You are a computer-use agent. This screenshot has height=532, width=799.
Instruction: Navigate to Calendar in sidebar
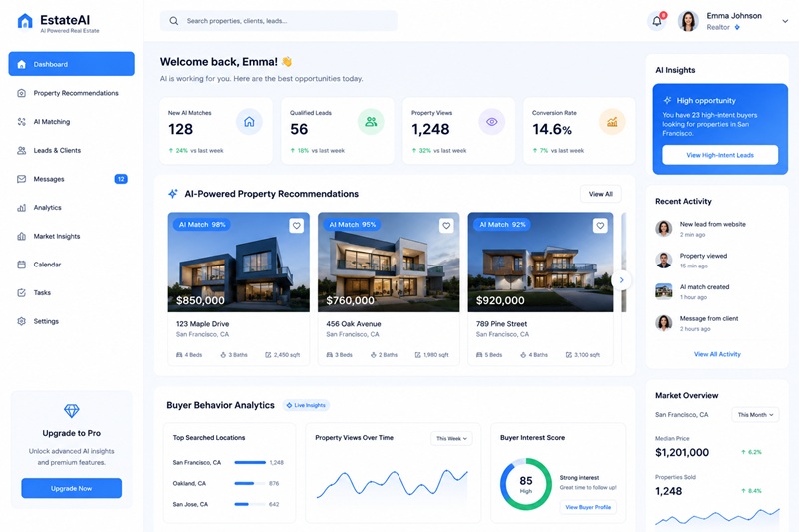[x=71, y=265]
